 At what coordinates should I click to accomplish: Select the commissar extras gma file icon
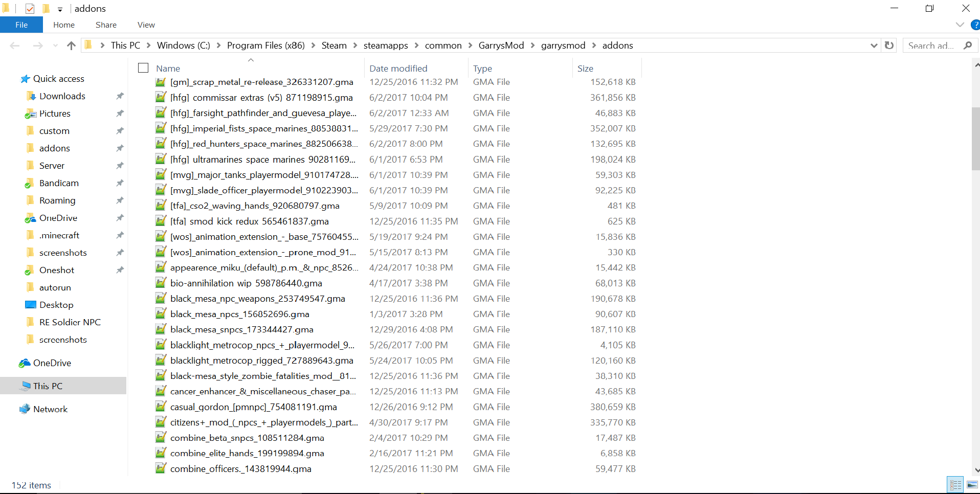pyautogui.click(x=161, y=97)
